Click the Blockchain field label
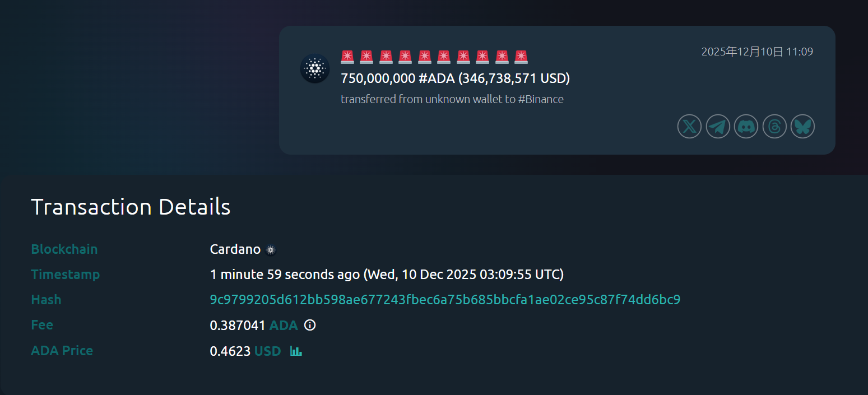The height and width of the screenshot is (395, 868). 64,249
